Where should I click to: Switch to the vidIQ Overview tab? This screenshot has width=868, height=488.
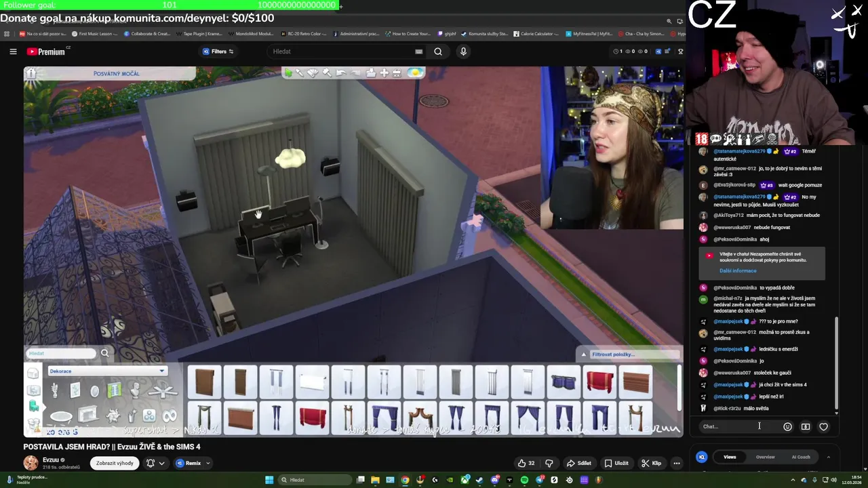[x=765, y=457]
